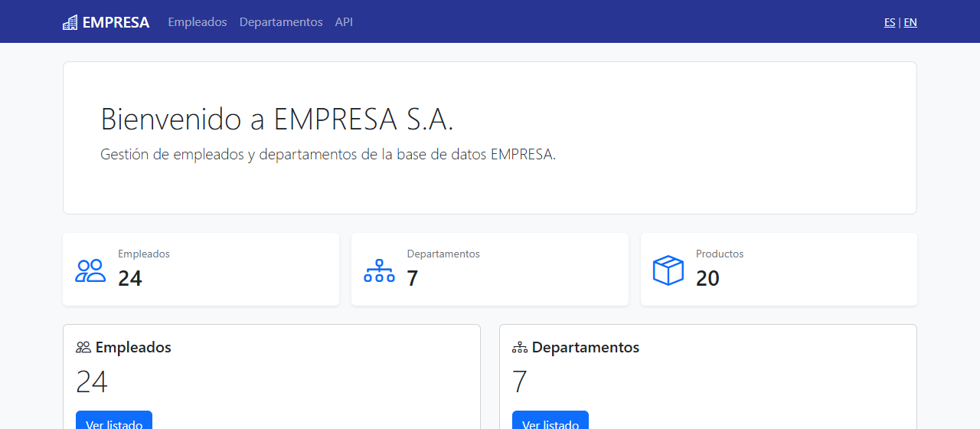Click the small diagram icon beside Departamentos heading

520,347
